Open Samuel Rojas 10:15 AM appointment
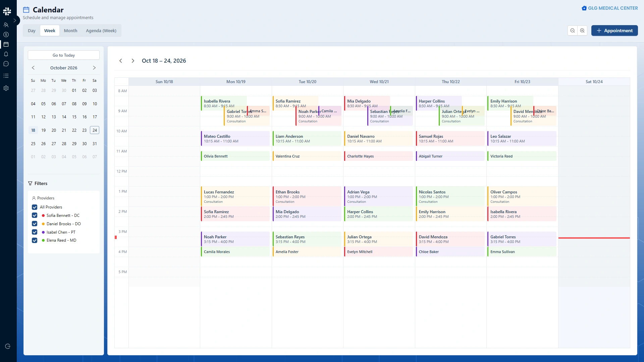This screenshot has height=362, width=644. tap(450, 138)
